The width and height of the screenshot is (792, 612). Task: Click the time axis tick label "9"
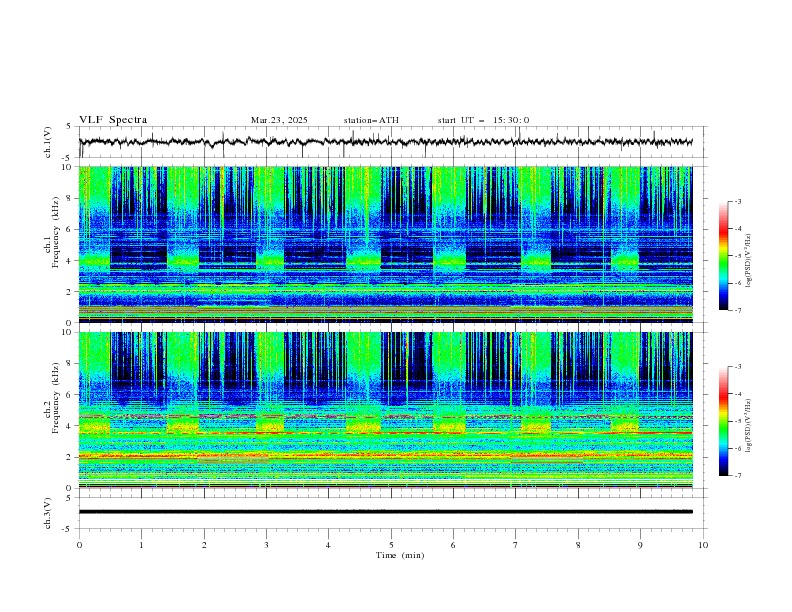click(640, 545)
